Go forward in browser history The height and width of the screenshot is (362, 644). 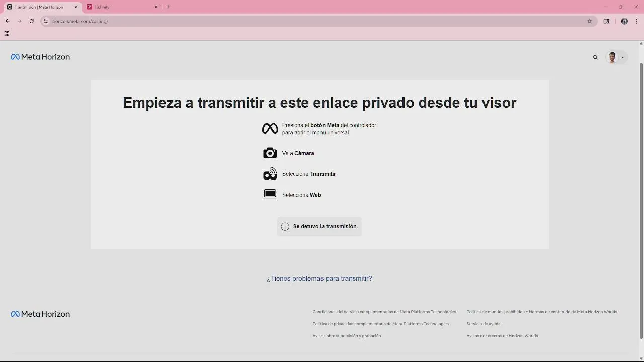click(x=19, y=21)
